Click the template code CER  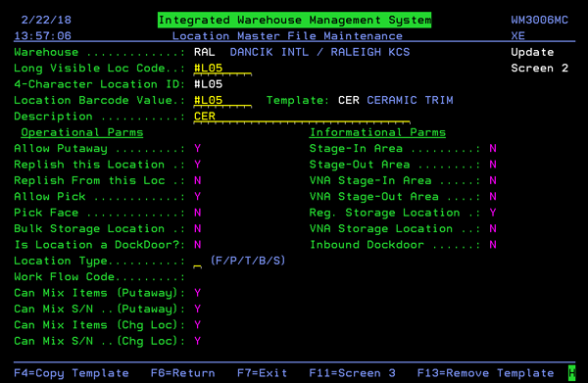tap(348, 101)
